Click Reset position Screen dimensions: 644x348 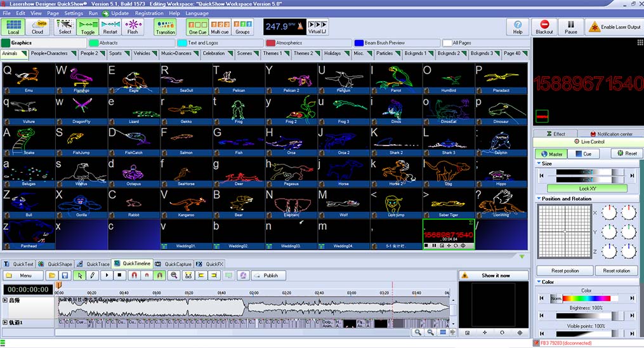point(565,271)
